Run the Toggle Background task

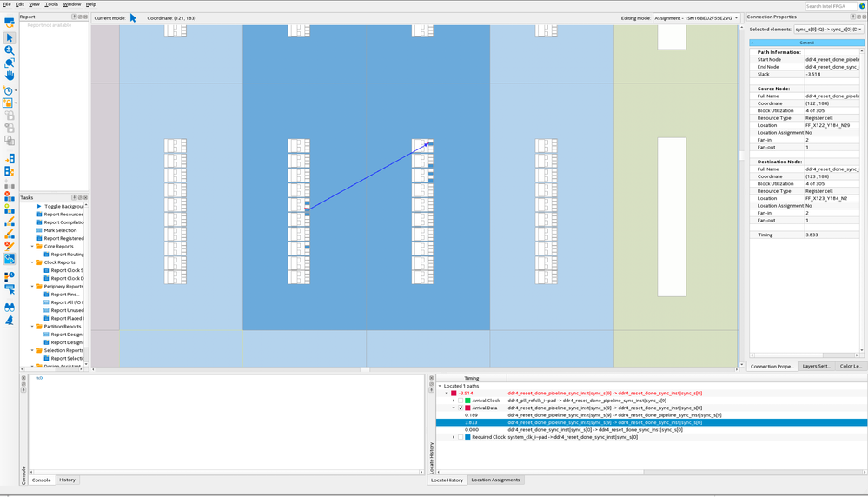[61, 206]
